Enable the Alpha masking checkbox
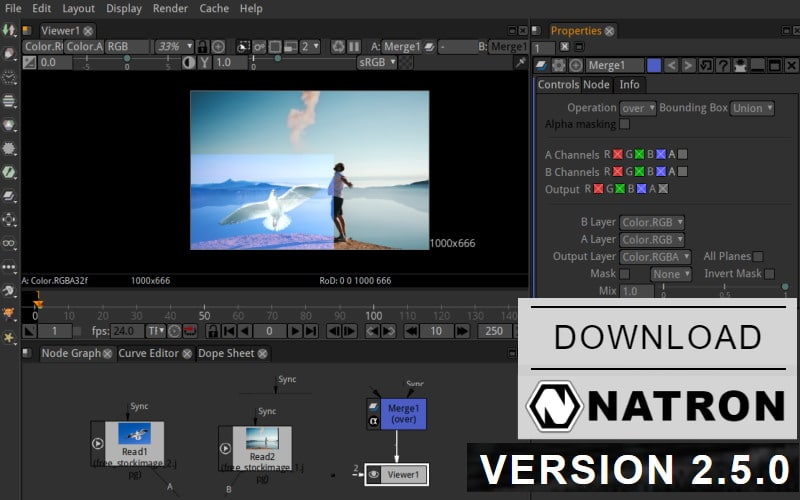 (624, 124)
